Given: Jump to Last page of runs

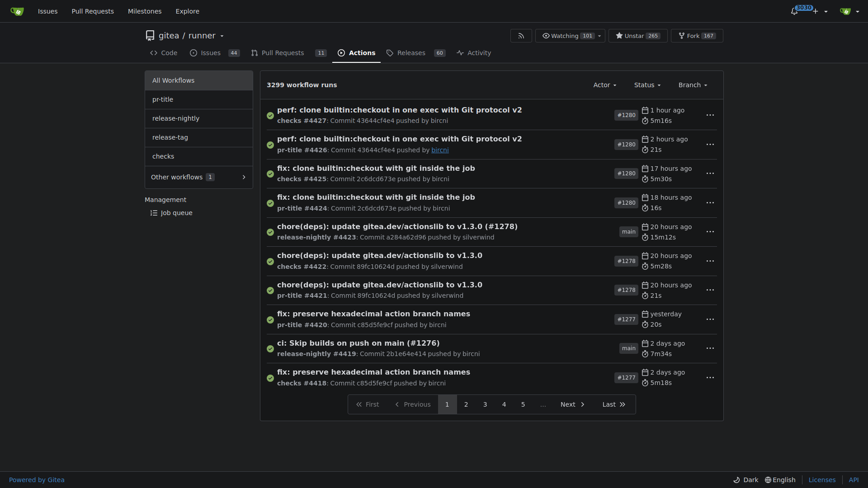Looking at the screenshot, I should point(614,404).
